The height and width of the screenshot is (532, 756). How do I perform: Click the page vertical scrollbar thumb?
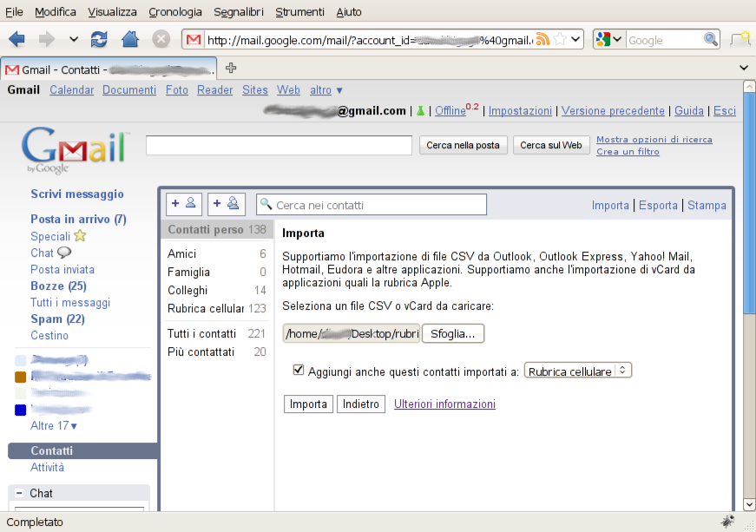[x=749, y=202]
